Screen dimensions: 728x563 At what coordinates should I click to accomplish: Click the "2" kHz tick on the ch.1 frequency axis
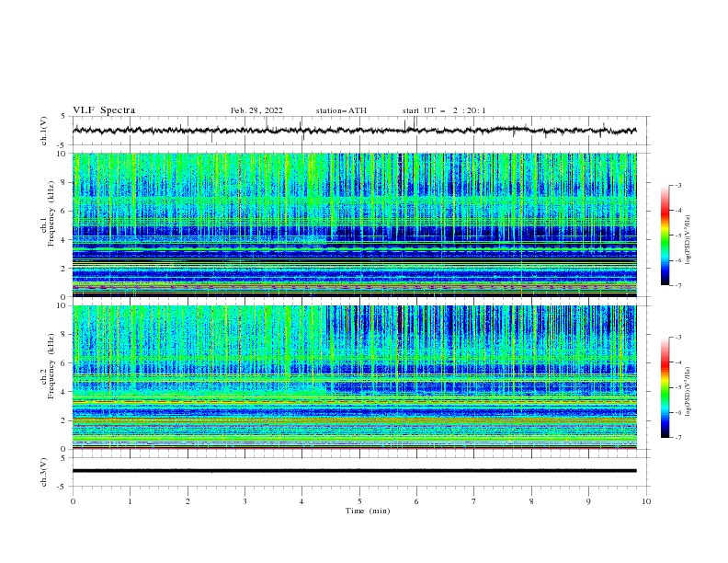pos(64,269)
